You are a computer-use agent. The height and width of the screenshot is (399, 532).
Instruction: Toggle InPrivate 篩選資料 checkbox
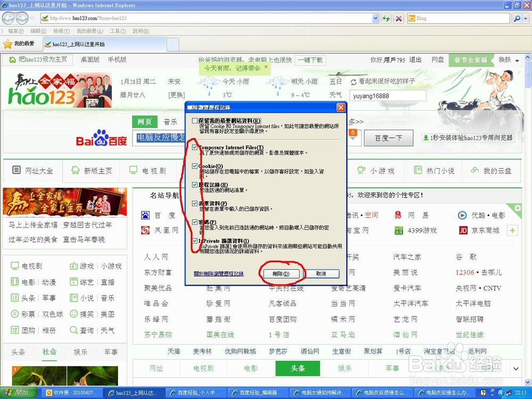194,240
